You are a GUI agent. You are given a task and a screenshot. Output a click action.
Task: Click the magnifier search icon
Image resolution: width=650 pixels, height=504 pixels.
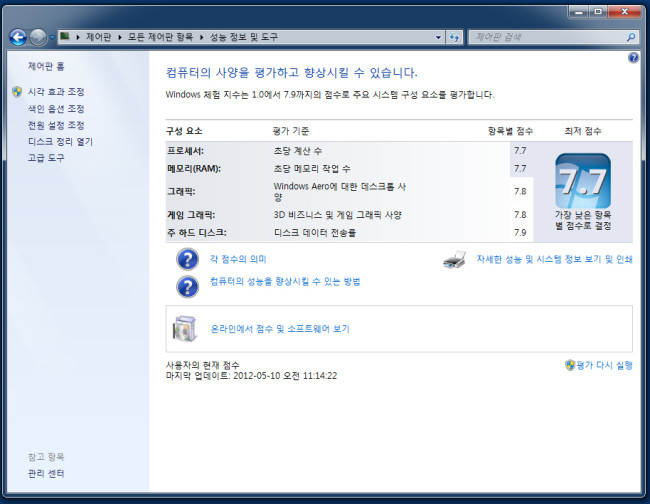coord(631,37)
